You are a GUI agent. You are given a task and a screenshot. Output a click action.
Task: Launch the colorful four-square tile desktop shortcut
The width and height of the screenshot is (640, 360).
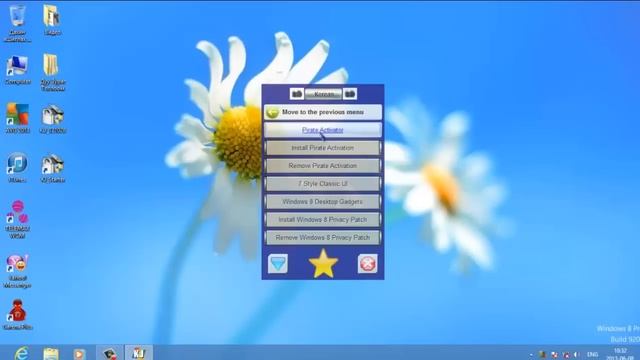coord(17,118)
